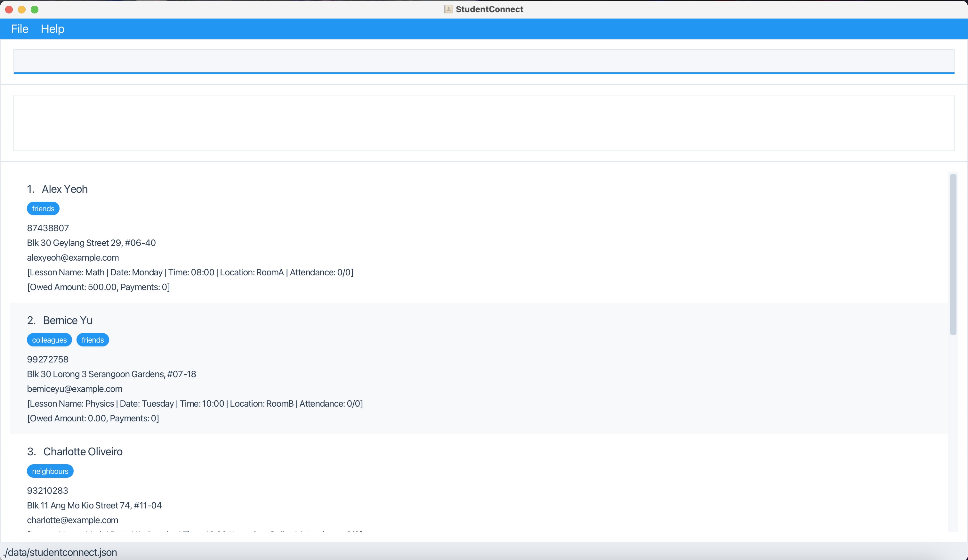Click Bernice Yu's colleagues tag
The height and width of the screenshot is (560, 968).
(49, 340)
